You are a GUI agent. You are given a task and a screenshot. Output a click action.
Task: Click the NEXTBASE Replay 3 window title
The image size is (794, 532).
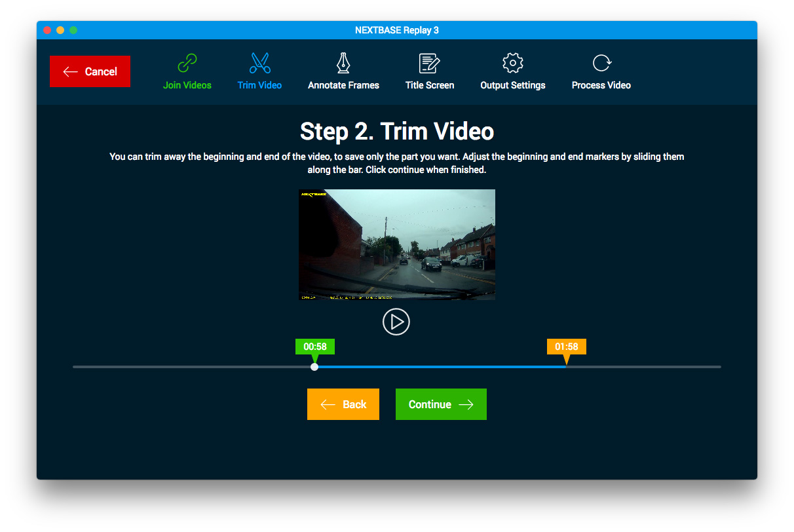(397, 30)
